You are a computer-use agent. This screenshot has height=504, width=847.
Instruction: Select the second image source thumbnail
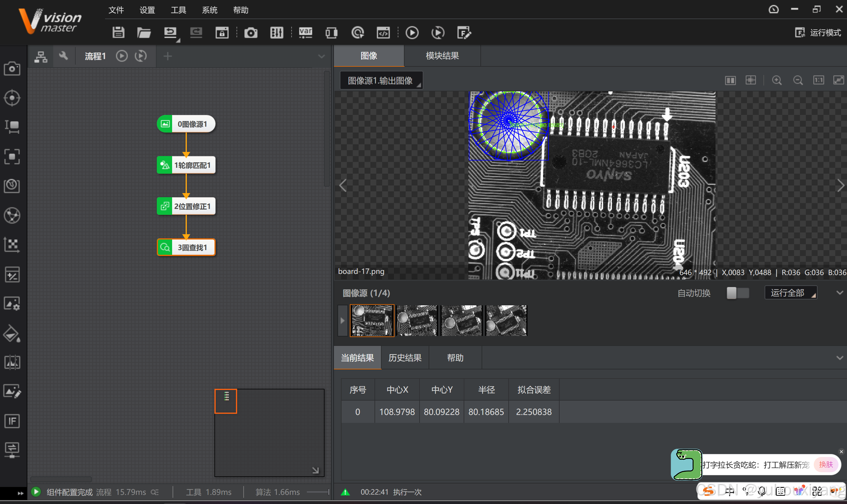coord(417,321)
